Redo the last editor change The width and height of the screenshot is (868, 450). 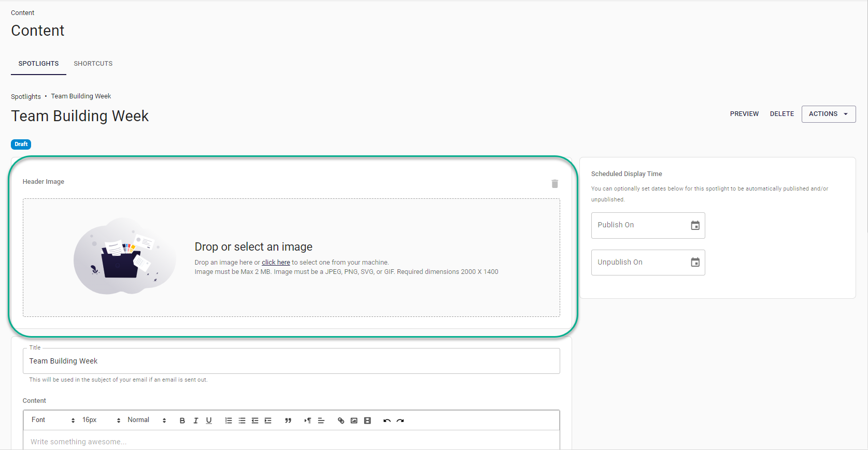[x=400, y=420]
